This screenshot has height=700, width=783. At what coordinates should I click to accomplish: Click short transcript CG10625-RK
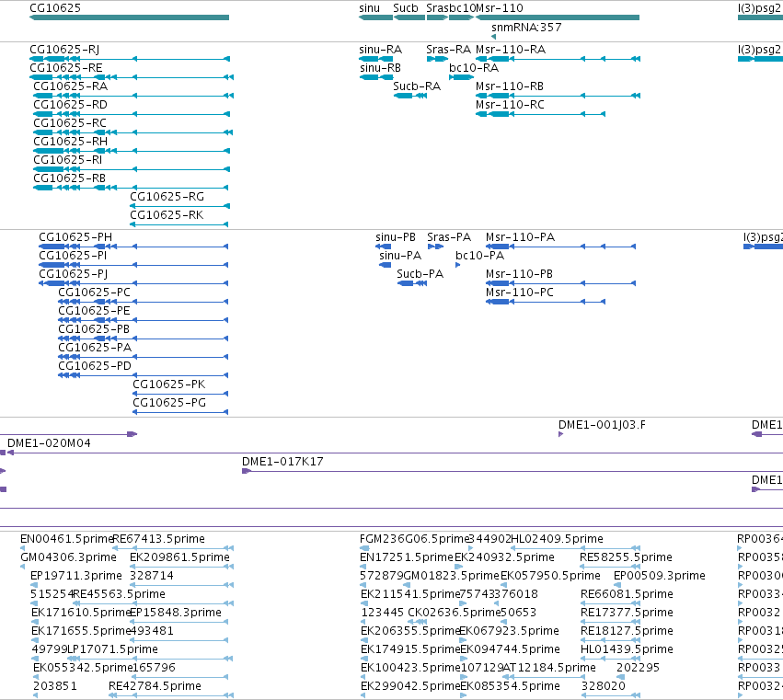pyautogui.click(x=179, y=224)
